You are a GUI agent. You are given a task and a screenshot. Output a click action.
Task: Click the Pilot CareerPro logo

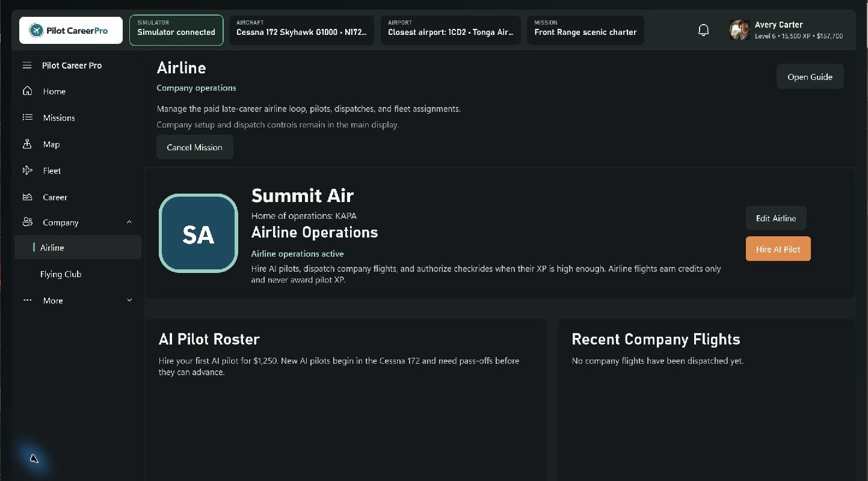[71, 30]
